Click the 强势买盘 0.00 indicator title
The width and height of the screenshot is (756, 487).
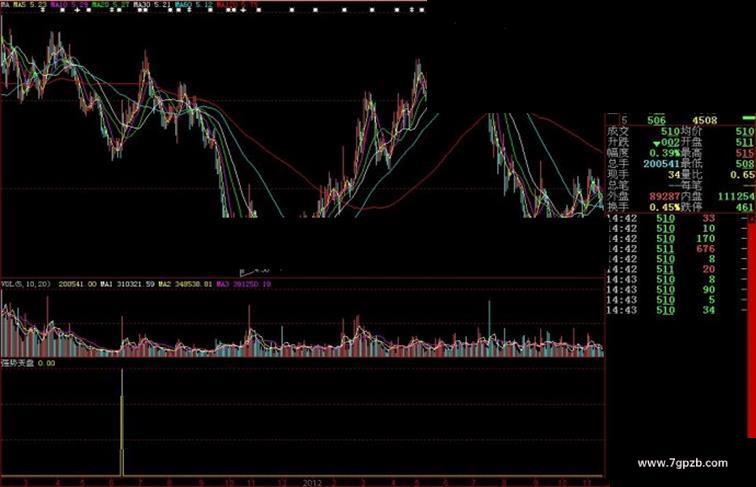pyautogui.click(x=28, y=363)
